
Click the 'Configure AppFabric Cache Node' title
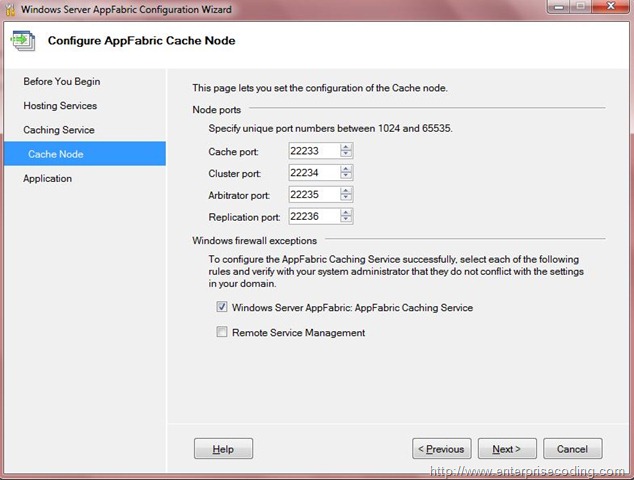[x=142, y=40]
